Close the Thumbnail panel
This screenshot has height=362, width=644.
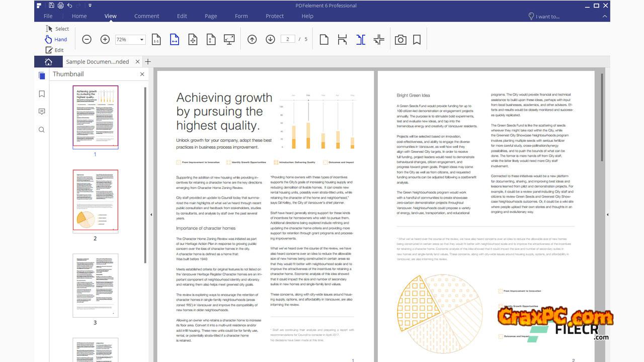(142, 74)
